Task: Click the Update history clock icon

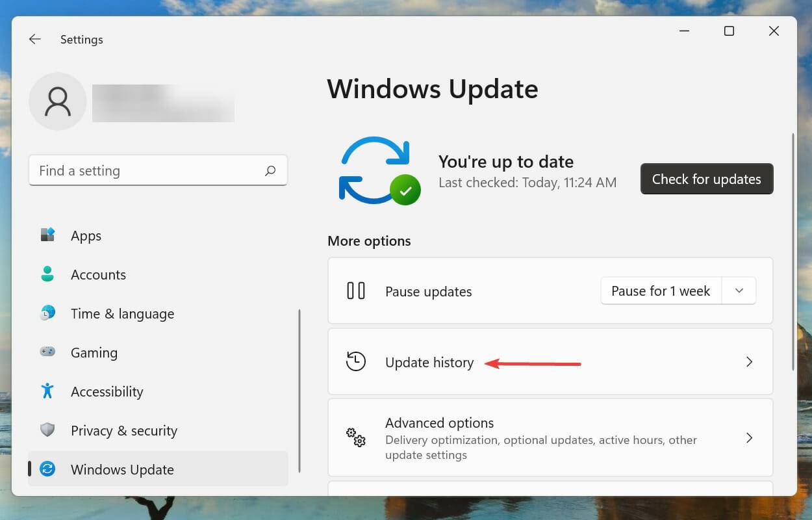Action: pyautogui.click(x=356, y=361)
